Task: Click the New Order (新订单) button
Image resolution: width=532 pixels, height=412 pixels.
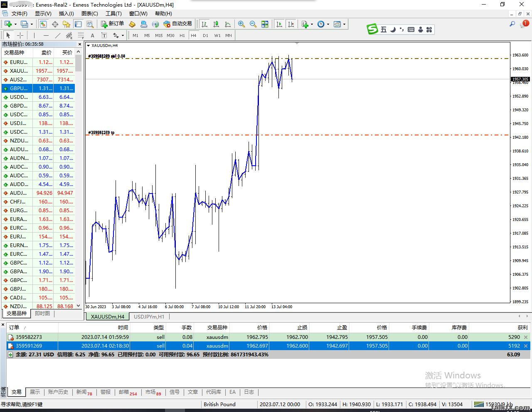Action: [112, 24]
